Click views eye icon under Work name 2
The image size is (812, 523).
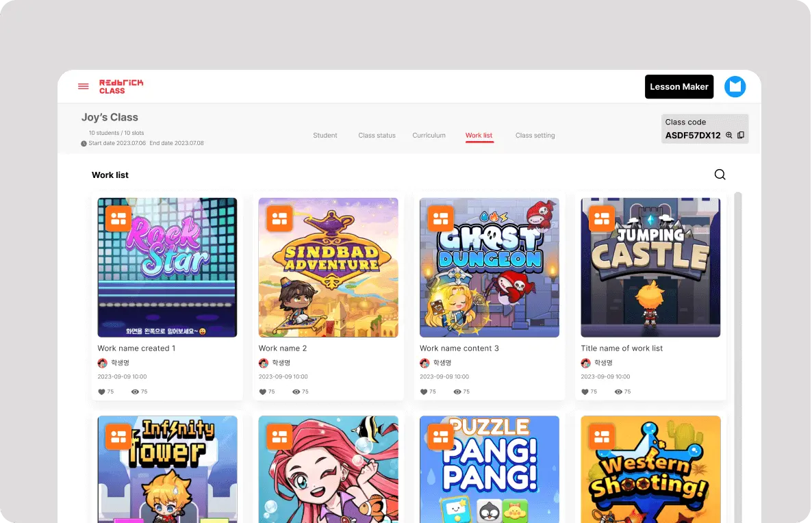[296, 392]
